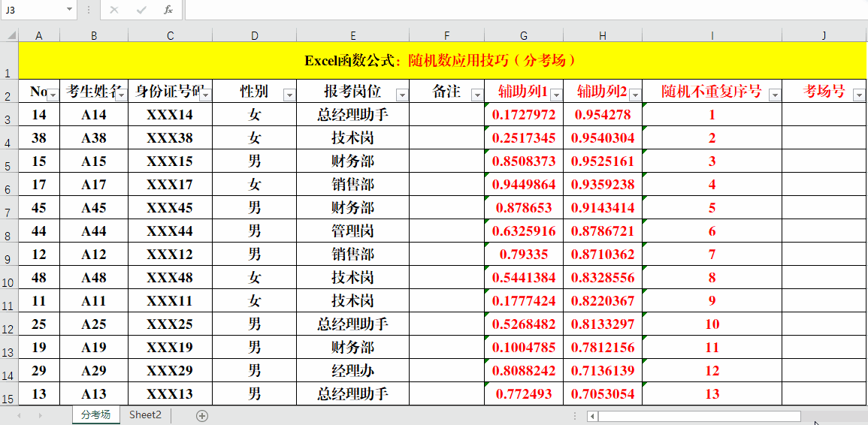Open filter dropdown for 辅助列1

click(556, 95)
